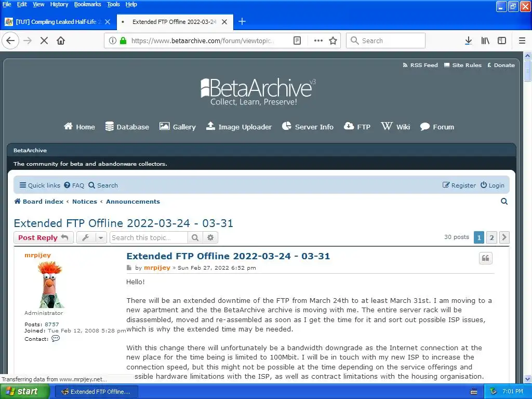The height and width of the screenshot is (399, 532).
Task: Open page actions three-dot menu
Action: point(318,41)
